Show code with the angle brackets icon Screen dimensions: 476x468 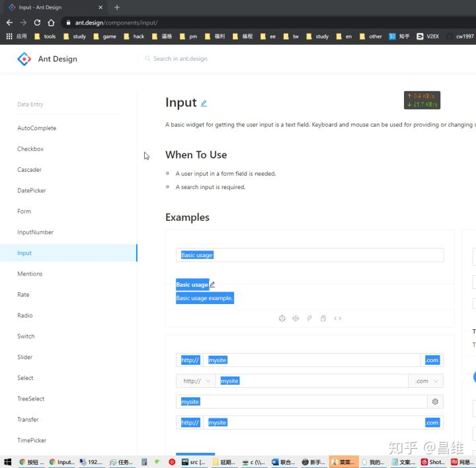coord(338,319)
